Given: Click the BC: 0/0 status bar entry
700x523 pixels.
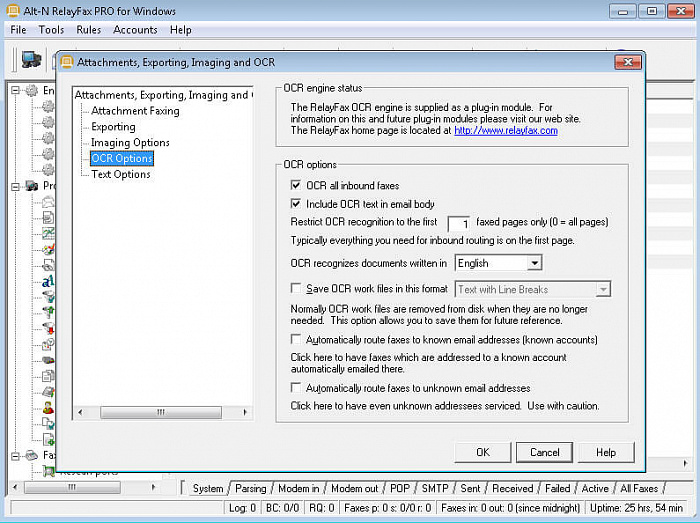Looking at the screenshot, I should pyautogui.click(x=282, y=508).
